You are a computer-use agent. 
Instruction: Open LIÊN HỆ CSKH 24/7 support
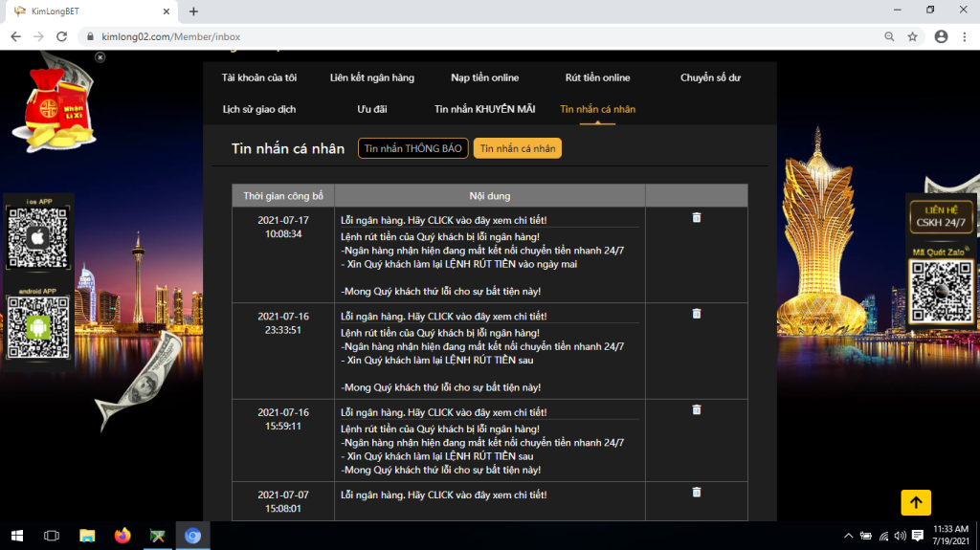point(942,215)
